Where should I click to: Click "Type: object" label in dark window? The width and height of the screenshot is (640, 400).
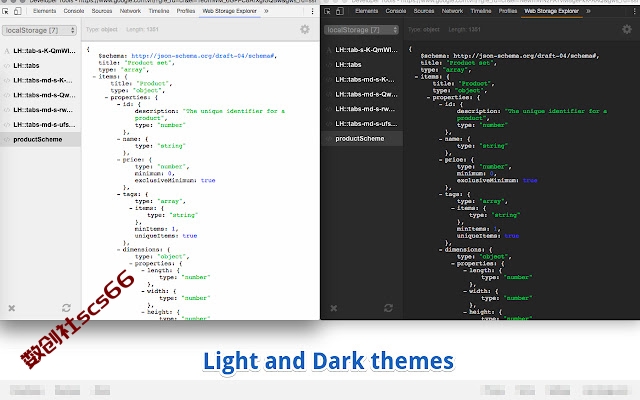point(424,29)
